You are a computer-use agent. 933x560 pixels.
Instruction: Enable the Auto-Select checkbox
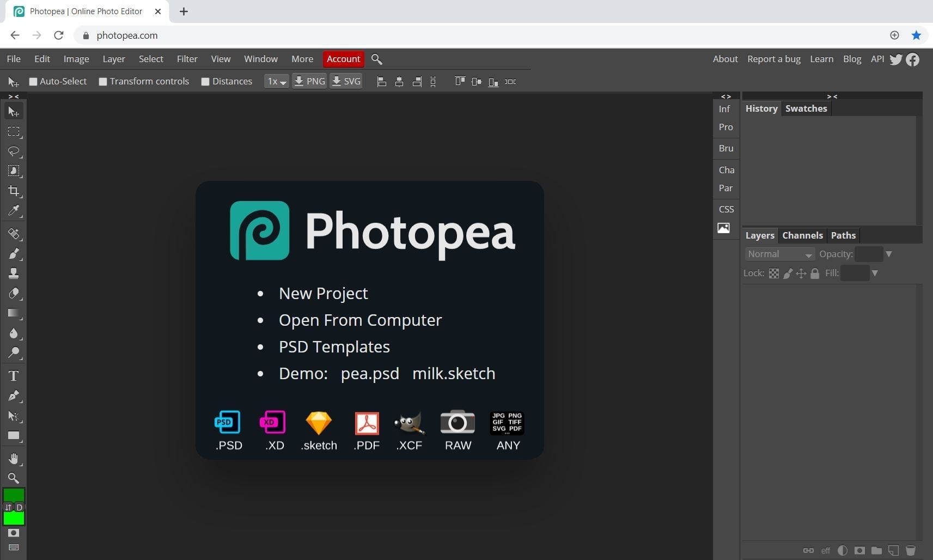[33, 82]
